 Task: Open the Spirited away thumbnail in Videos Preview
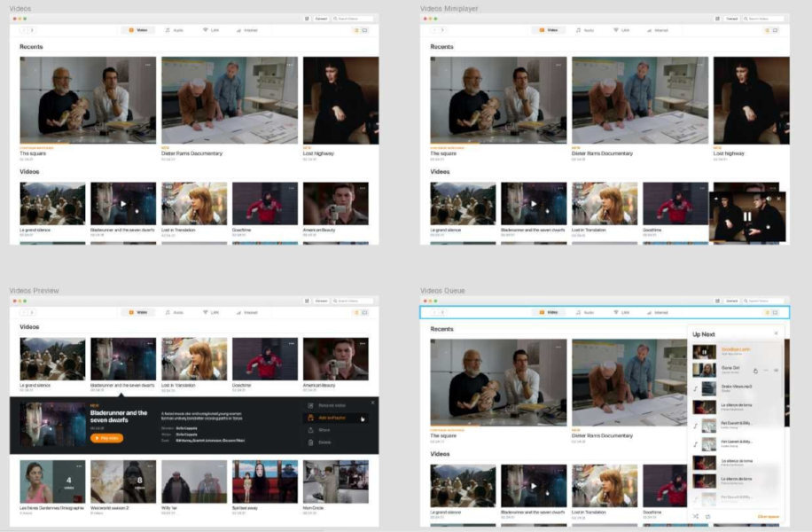click(x=265, y=481)
